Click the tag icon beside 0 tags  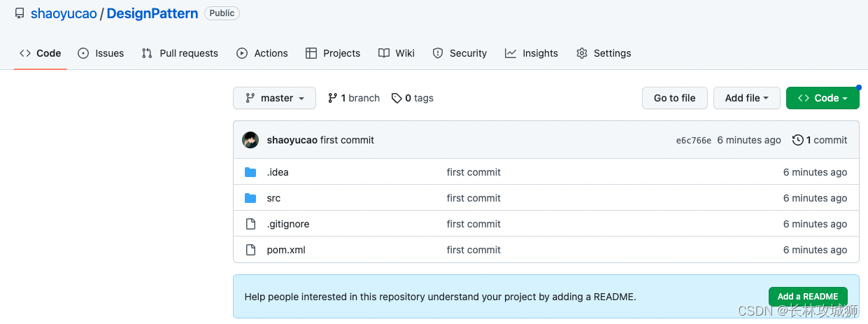point(397,98)
